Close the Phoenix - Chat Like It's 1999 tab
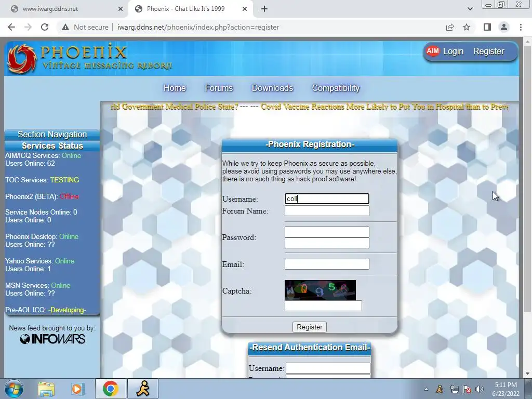532x399 pixels. click(x=245, y=9)
